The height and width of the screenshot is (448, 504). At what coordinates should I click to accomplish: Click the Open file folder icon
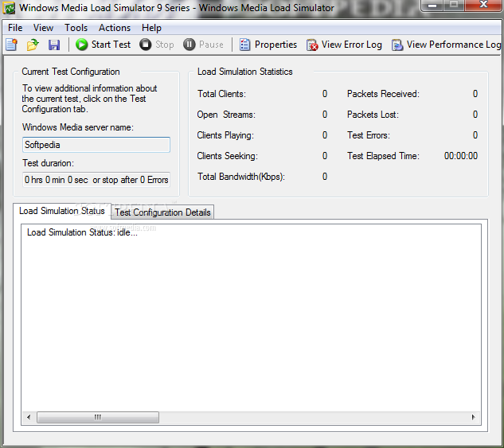point(33,45)
